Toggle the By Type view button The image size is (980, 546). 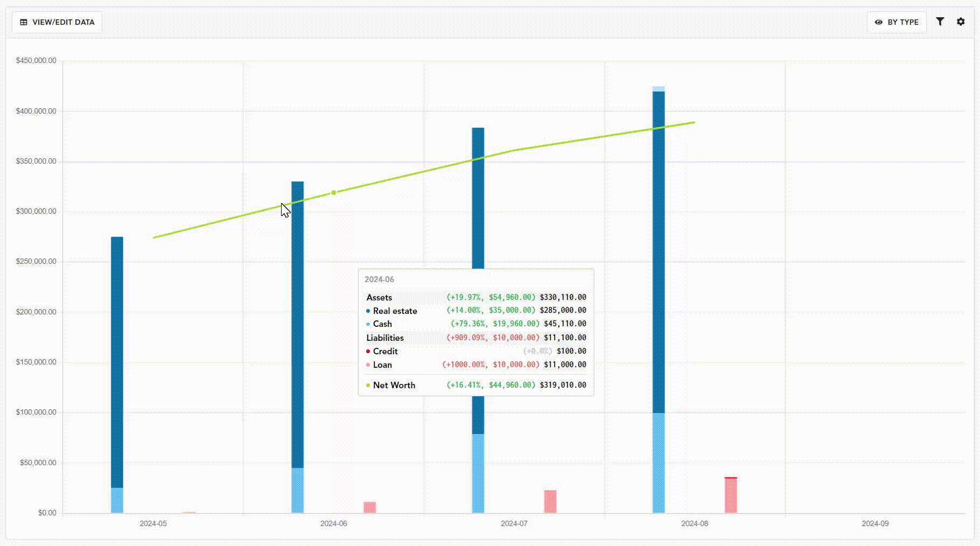click(897, 22)
